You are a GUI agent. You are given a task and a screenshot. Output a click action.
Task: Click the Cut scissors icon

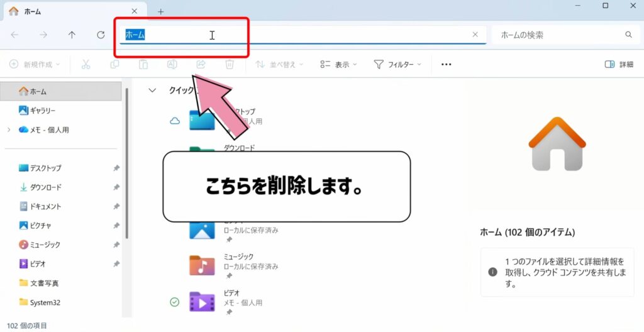coord(86,64)
